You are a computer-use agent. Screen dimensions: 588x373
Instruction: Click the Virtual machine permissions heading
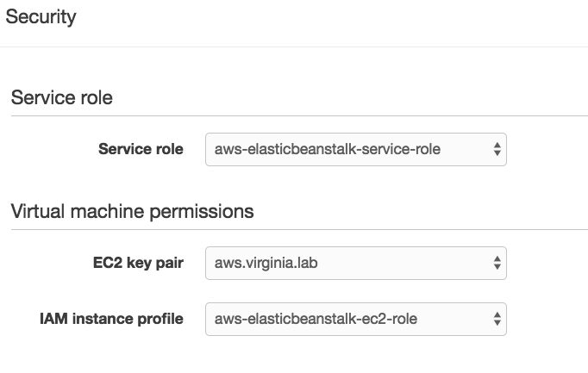point(133,212)
